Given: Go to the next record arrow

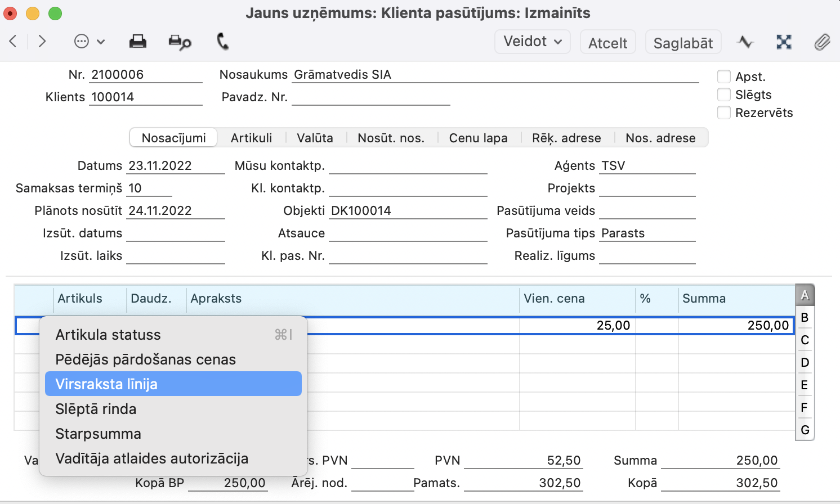Looking at the screenshot, I should [42, 41].
